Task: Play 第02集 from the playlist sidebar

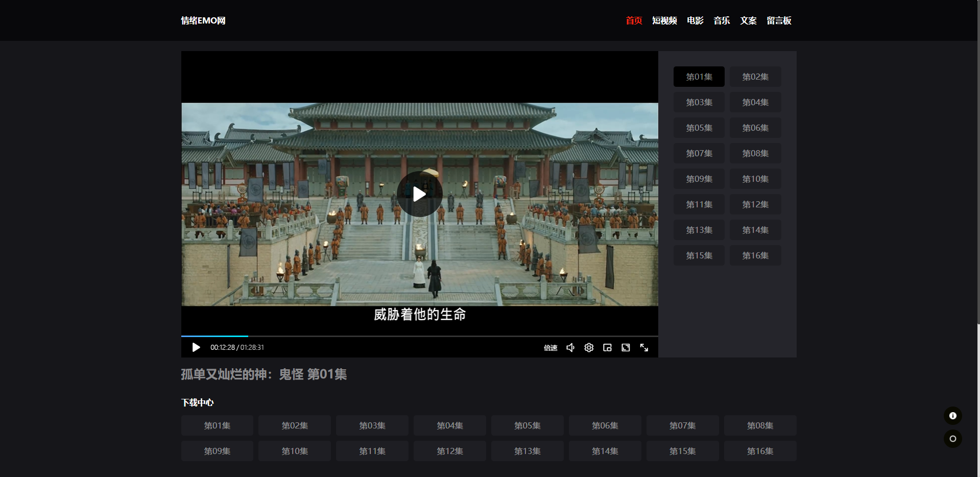Action: (x=755, y=77)
